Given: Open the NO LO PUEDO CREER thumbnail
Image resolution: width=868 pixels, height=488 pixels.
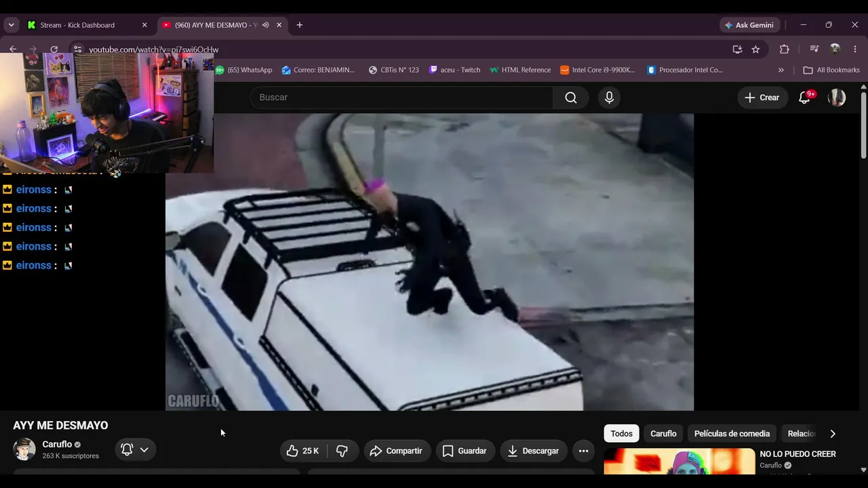Looking at the screenshot, I should 679,462.
